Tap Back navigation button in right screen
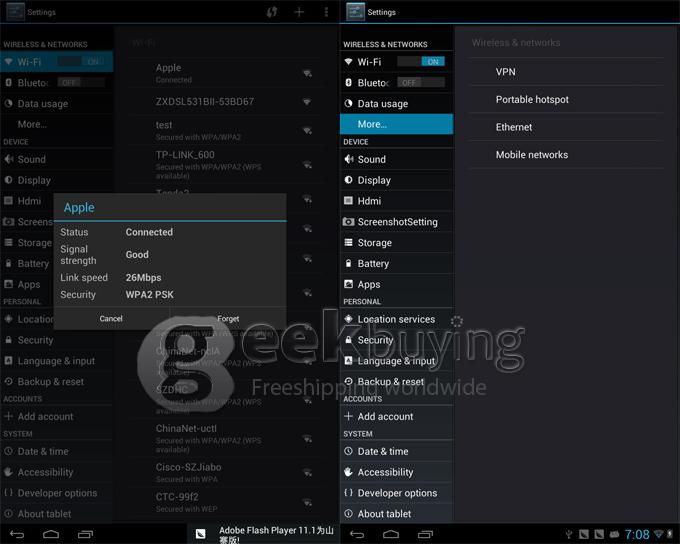Screen dimensions: 680x544 [357, 534]
